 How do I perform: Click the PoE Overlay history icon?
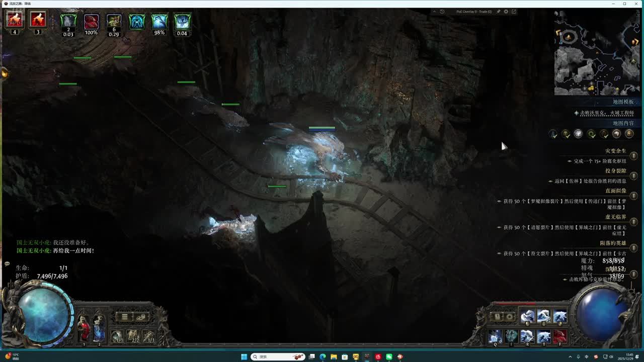[442, 12]
